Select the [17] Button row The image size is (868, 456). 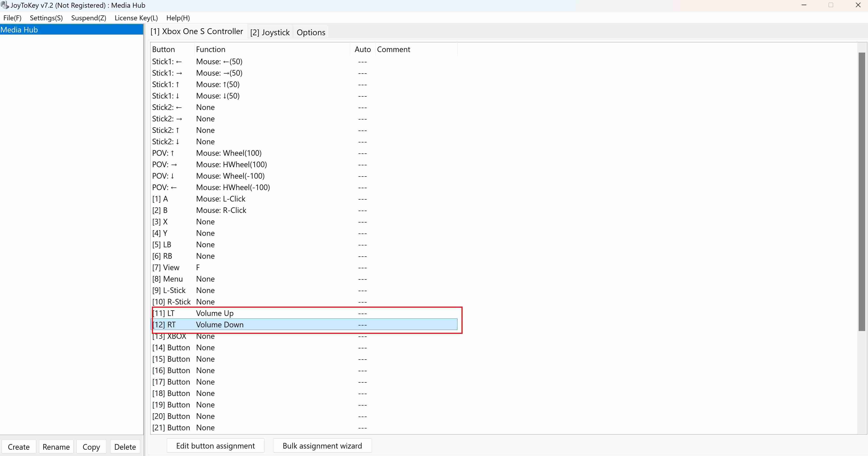[x=304, y=382]
